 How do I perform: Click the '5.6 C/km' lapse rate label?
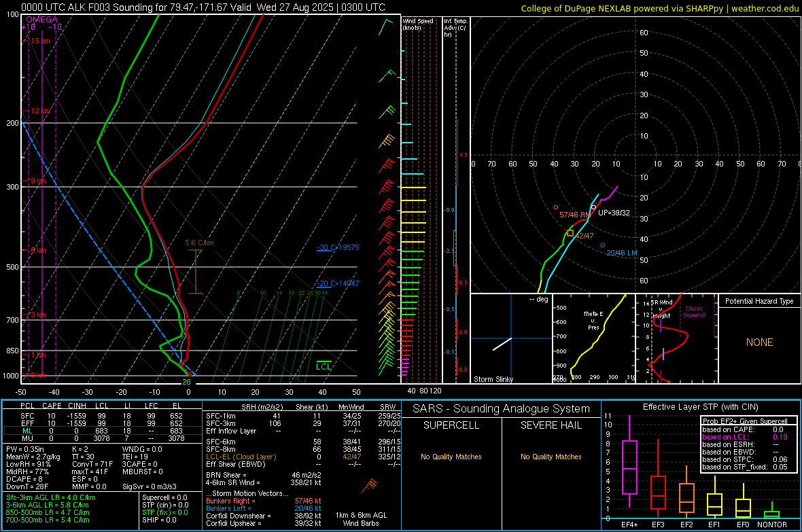[x=199, y=243]
